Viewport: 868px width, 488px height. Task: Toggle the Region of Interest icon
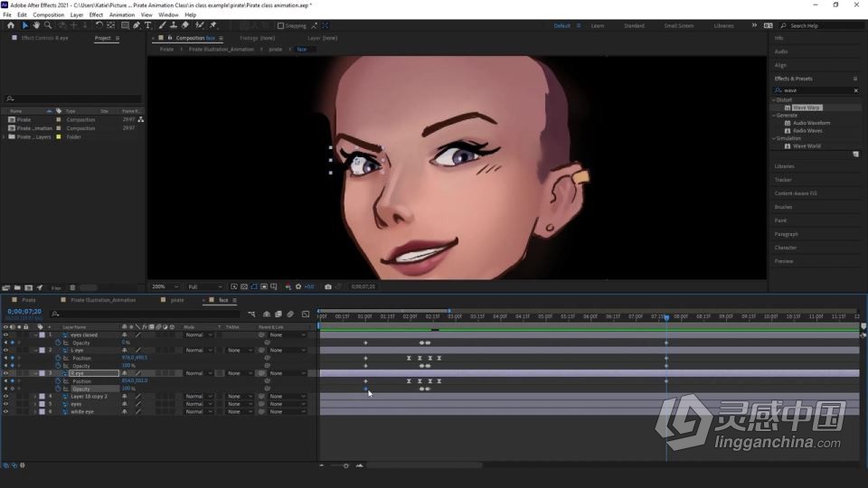pyautogui.click(x=264, y=286)
